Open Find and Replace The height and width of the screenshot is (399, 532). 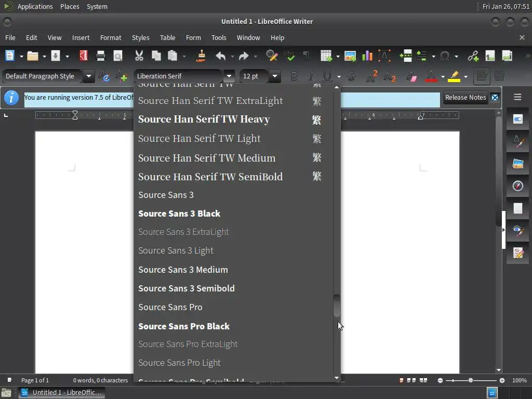point(272,56)
